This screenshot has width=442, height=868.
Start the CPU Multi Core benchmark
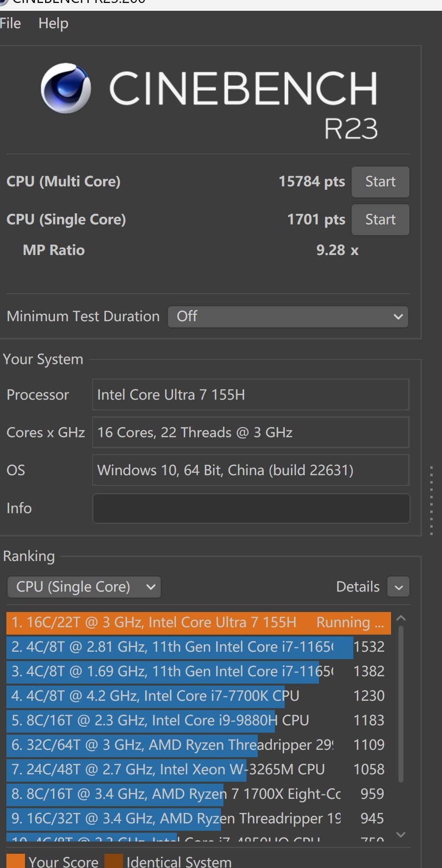380,181
